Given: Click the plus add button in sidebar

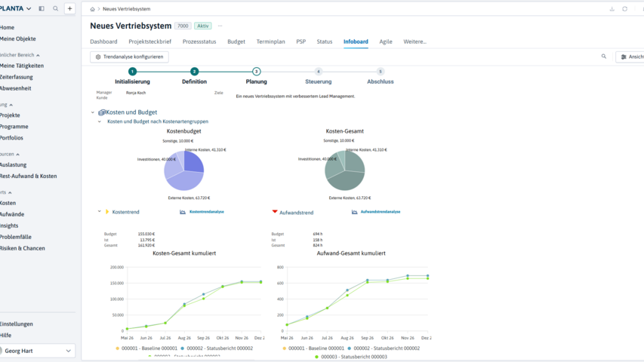Looking at the screenshot, I should pos(69,8).
